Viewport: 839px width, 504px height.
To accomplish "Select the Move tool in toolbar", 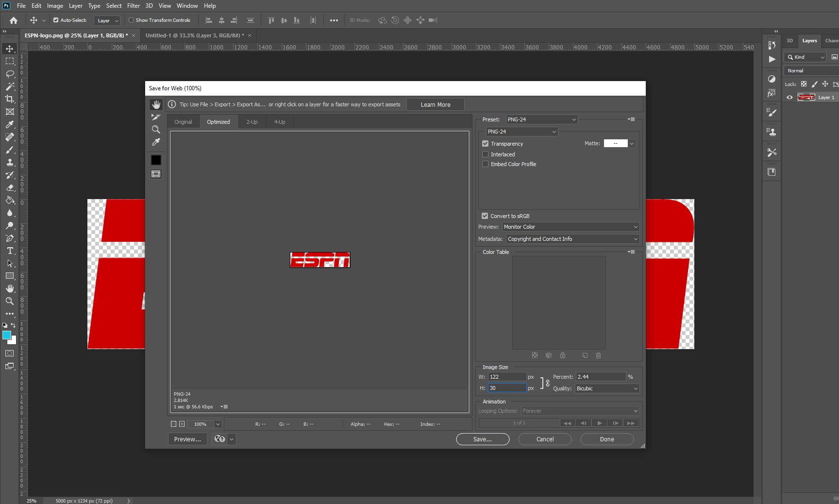I will point(10,49).
